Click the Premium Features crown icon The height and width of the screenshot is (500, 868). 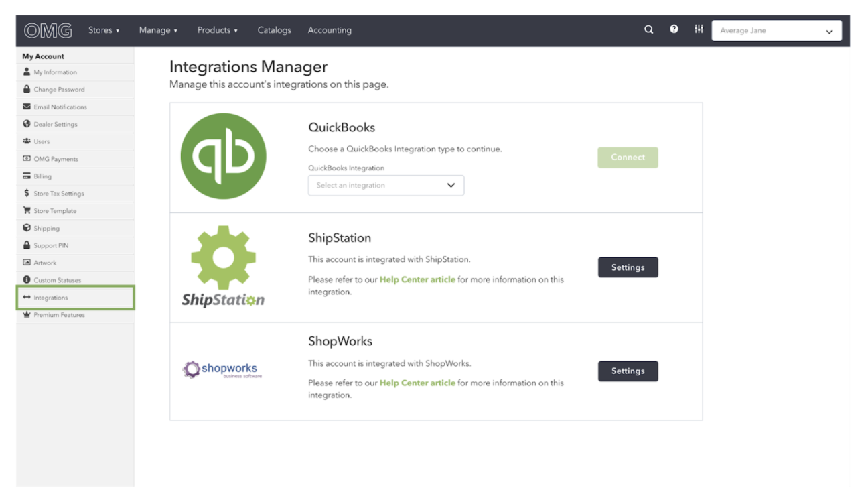click(27, 315)
